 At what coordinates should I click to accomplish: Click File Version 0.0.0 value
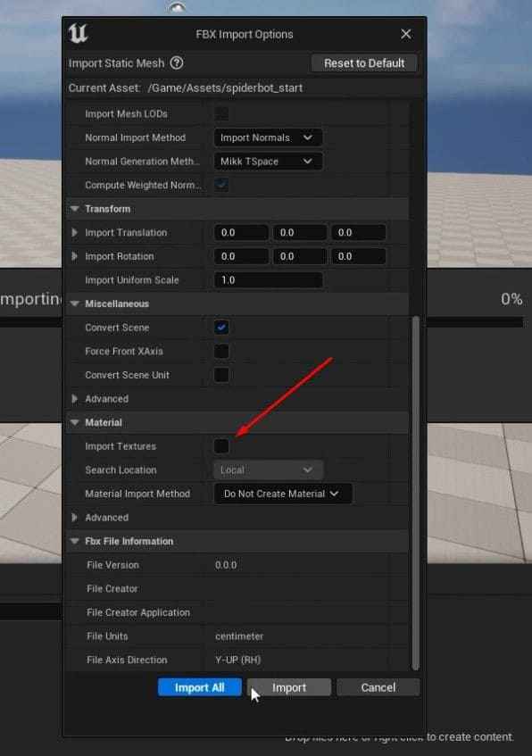click(x=226, y=565)
